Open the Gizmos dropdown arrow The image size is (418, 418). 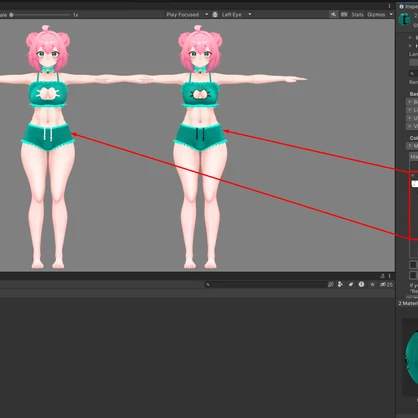(x=391, y=15)
